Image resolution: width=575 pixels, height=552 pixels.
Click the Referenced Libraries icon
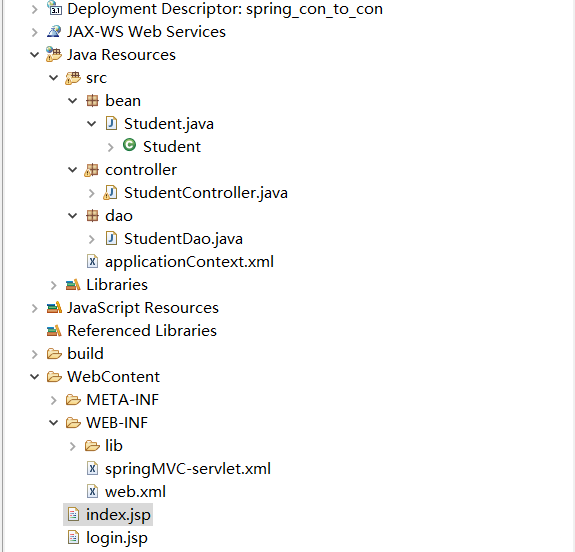[x=54, y=330]
